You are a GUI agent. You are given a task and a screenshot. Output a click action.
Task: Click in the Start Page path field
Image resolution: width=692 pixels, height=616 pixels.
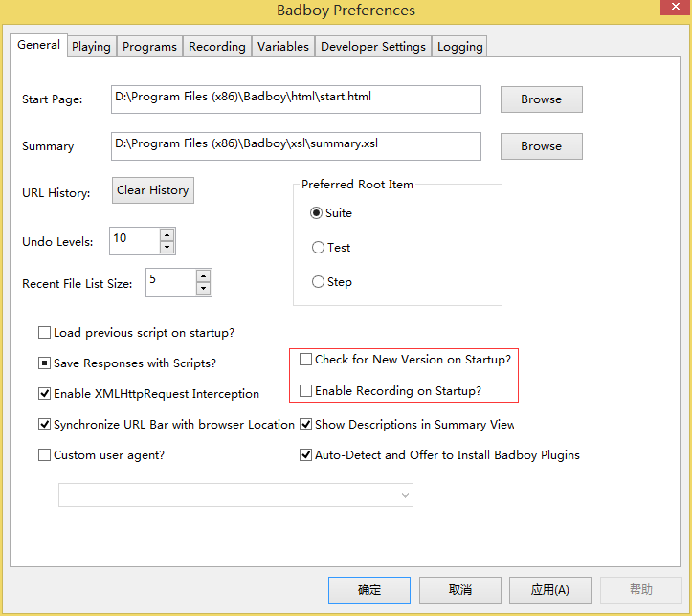[x=296, y=99]
